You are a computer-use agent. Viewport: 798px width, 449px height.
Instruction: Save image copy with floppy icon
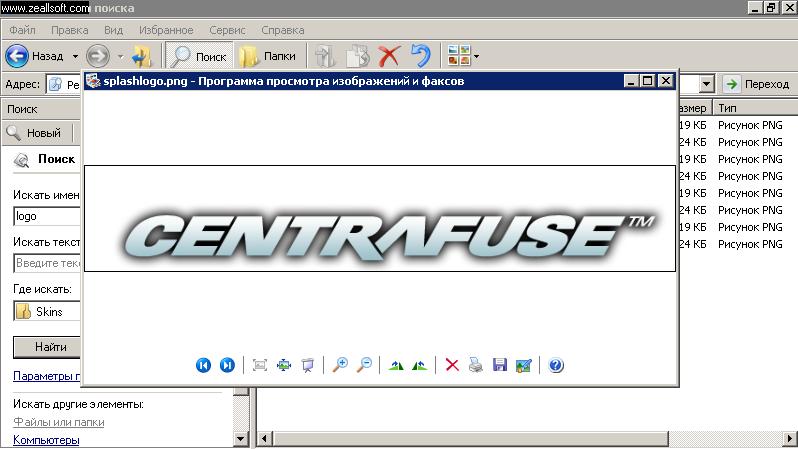pyautogui.click(x=500, y=365)
